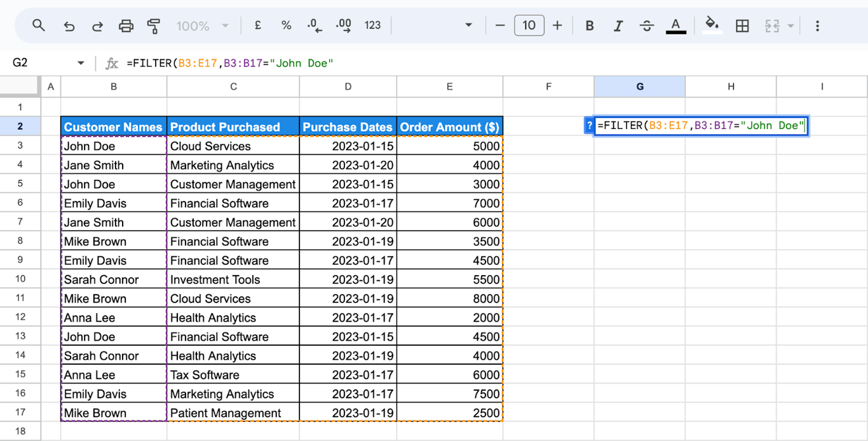
Task: Click the print icon
Action: [x=126, y=26]
